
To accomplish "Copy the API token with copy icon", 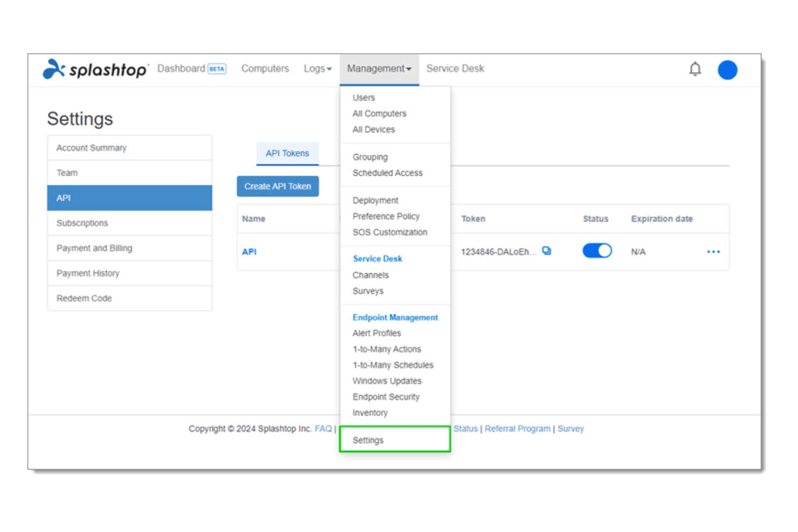I will click(x=547, y=251).
